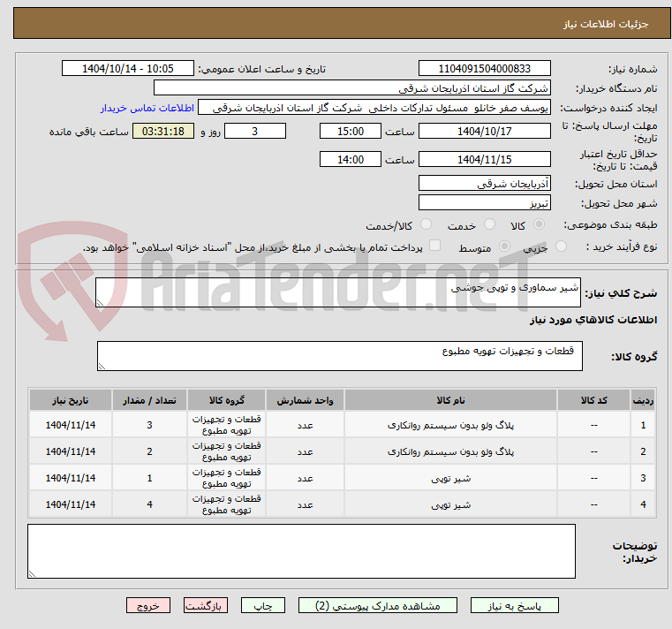Click need date 1404/11/14 in row 4

[71, 504]
